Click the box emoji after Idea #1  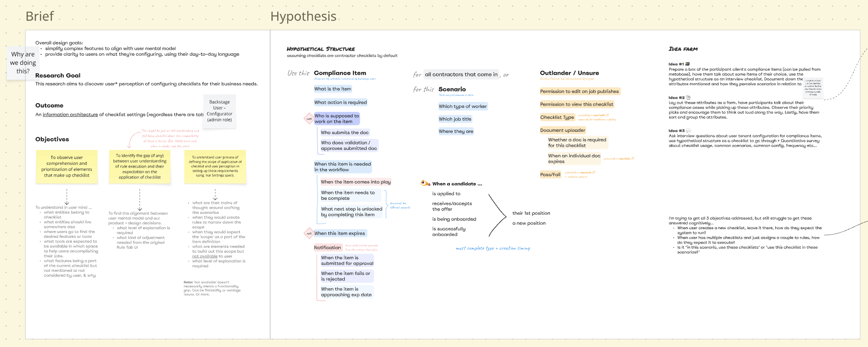click(687, 64)
